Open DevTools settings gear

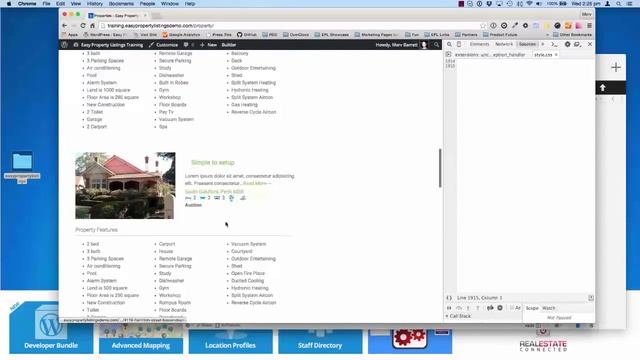[567, 44]
